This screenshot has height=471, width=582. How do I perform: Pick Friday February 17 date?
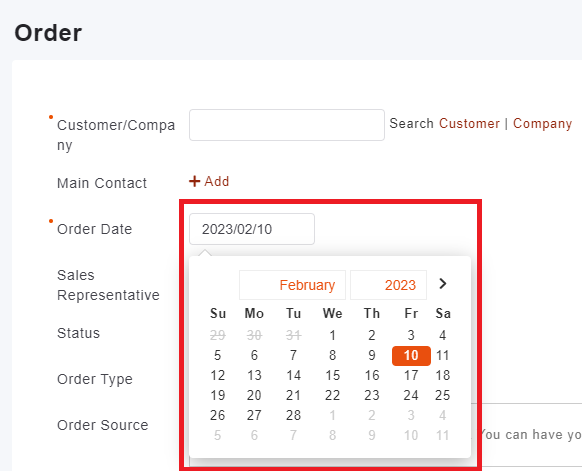(x=411, y=376)
